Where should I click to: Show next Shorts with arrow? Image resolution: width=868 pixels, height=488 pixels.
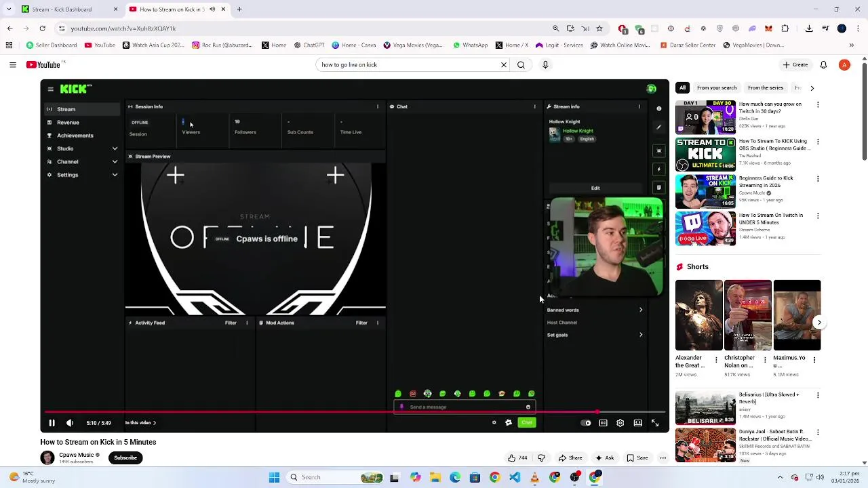click(x=818, y=323)
